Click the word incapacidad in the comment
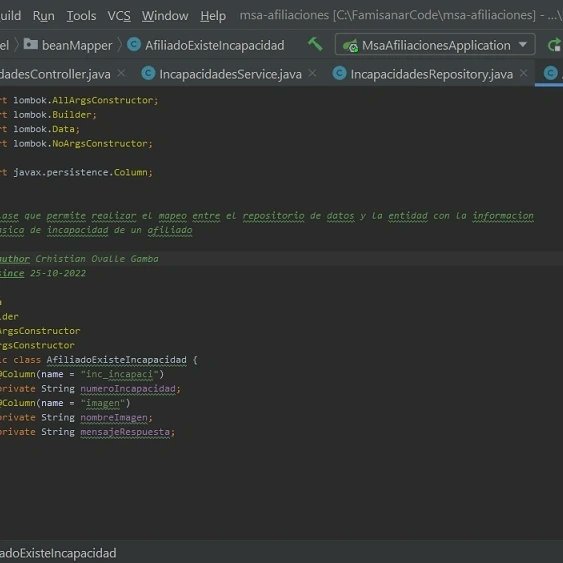The width and height of the screenshot is (563, 563). pyautogui.click(x=77, y=230)
